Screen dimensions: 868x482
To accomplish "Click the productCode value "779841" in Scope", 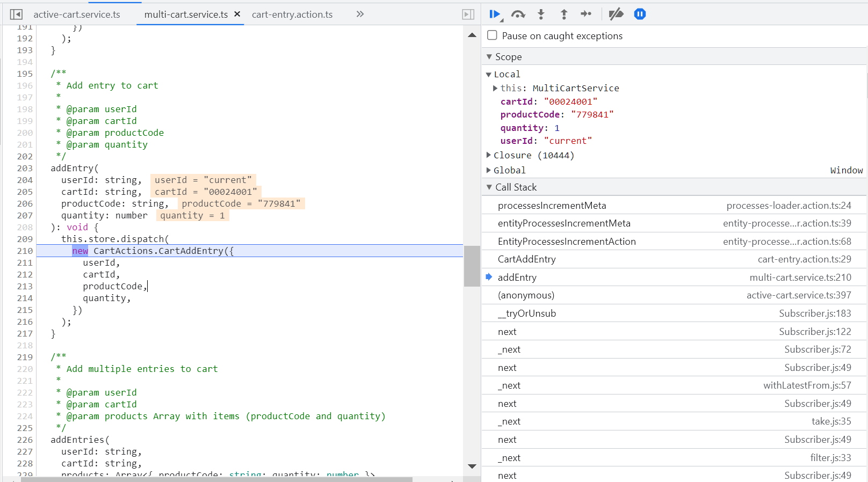I will click(592, 114).
